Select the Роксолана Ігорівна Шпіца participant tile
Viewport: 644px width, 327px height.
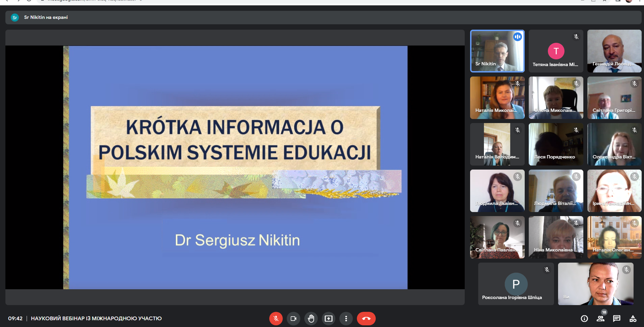516,284
